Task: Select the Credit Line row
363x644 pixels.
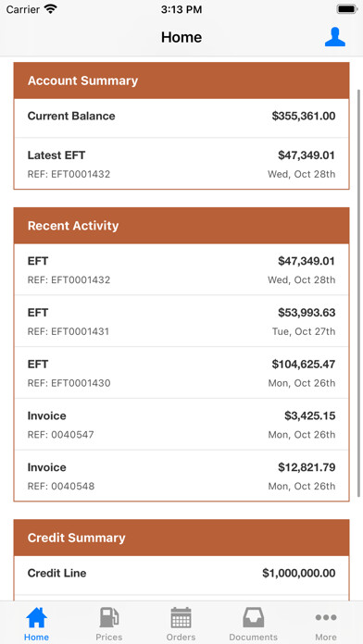Action: pos(181,575)
